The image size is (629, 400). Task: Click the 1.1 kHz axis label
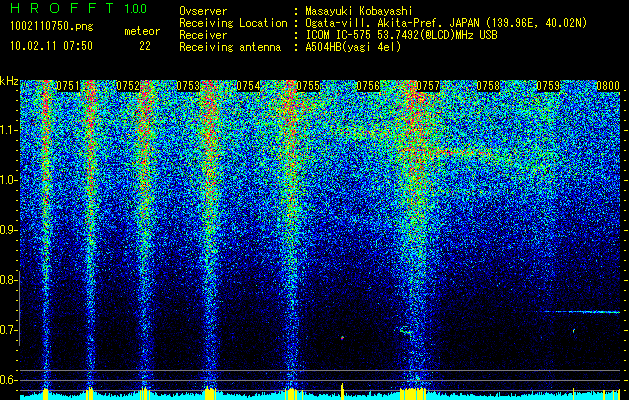tap(8, 130)
